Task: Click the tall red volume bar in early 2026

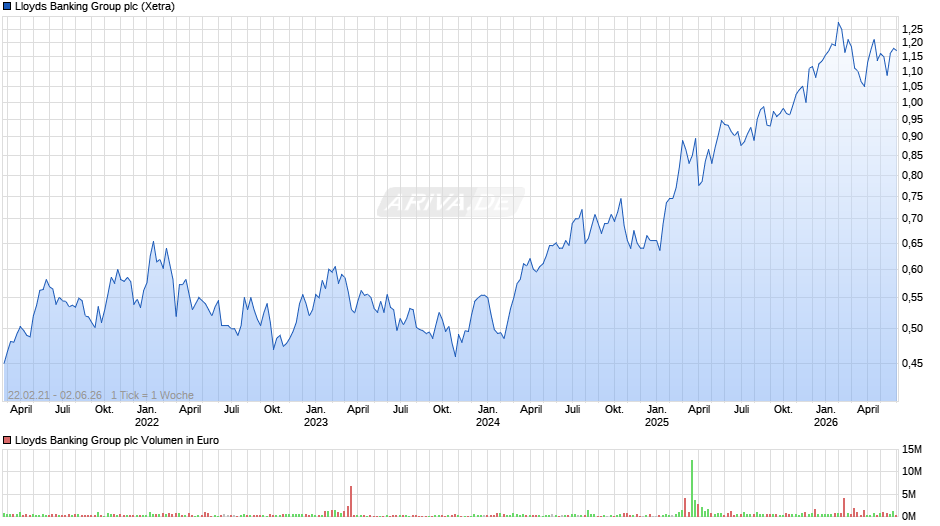Action: pos(844,507)
